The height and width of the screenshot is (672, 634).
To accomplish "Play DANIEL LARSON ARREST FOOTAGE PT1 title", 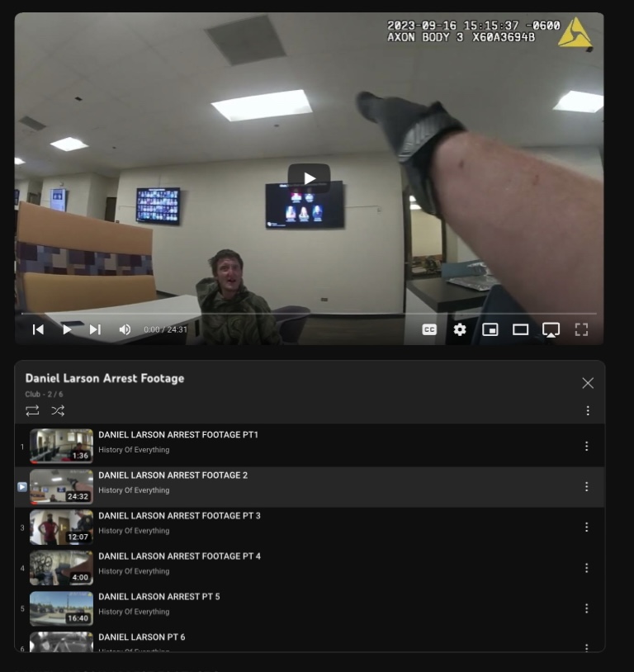I will click(x=178, y=434).
